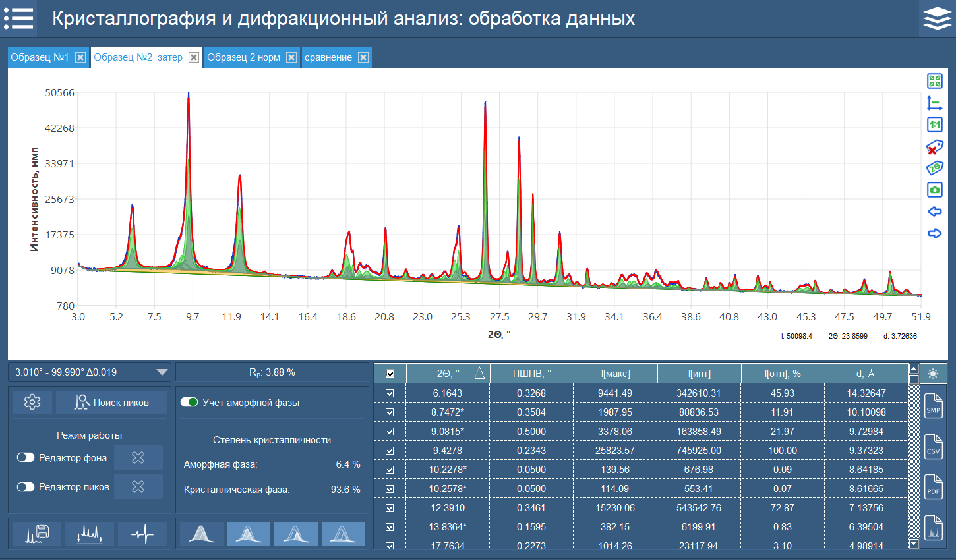Sort table by 2Θ column header
The height and width of the screenshot is (560, 956).
(x=448, y=374)
